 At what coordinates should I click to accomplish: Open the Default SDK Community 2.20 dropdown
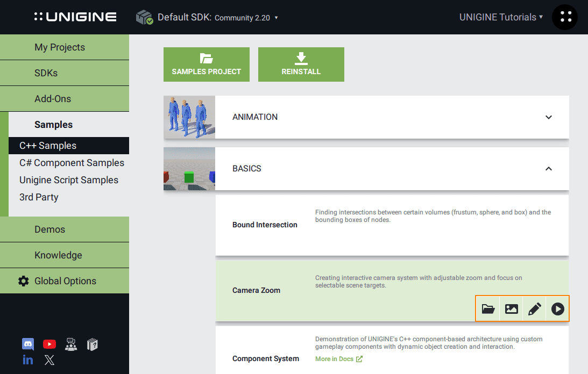pyautogui.click(x=218, y=17)
